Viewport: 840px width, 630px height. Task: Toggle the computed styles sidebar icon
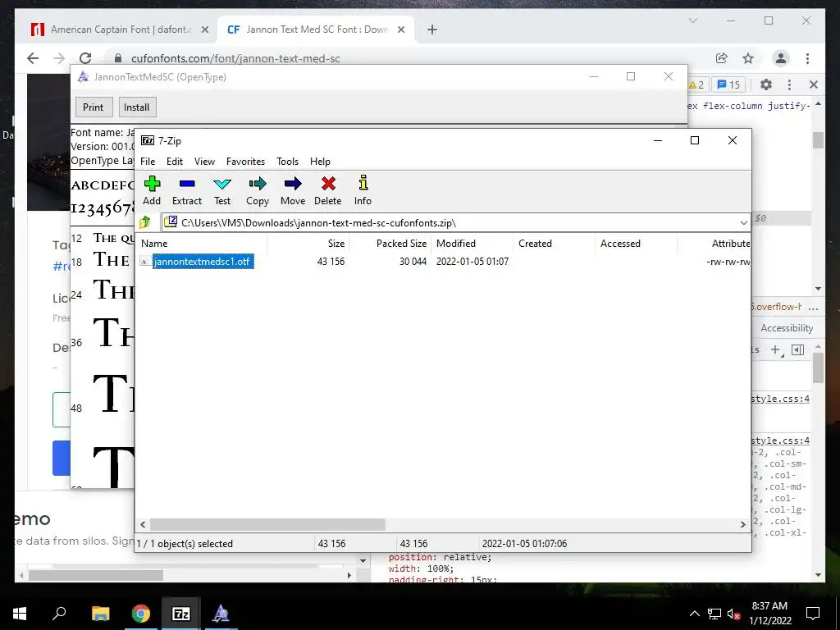tap(797, 349)
